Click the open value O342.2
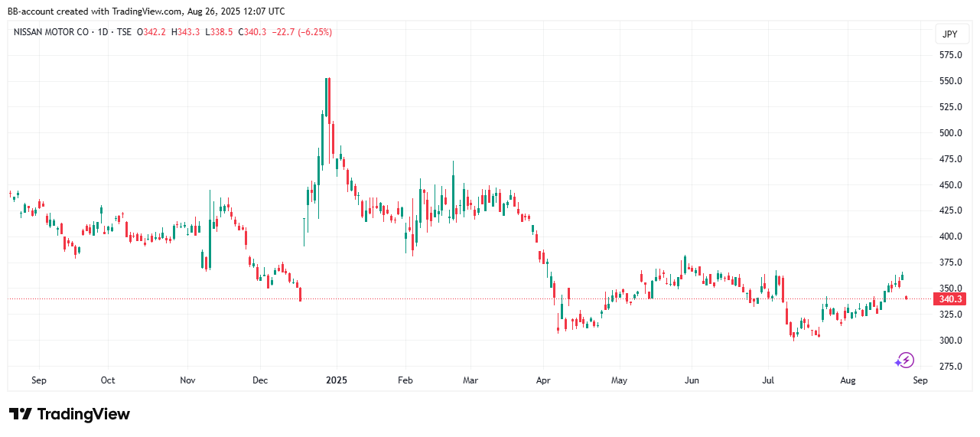Image resolution: width=980 pixels, height=437 pixels. [151, 32]
